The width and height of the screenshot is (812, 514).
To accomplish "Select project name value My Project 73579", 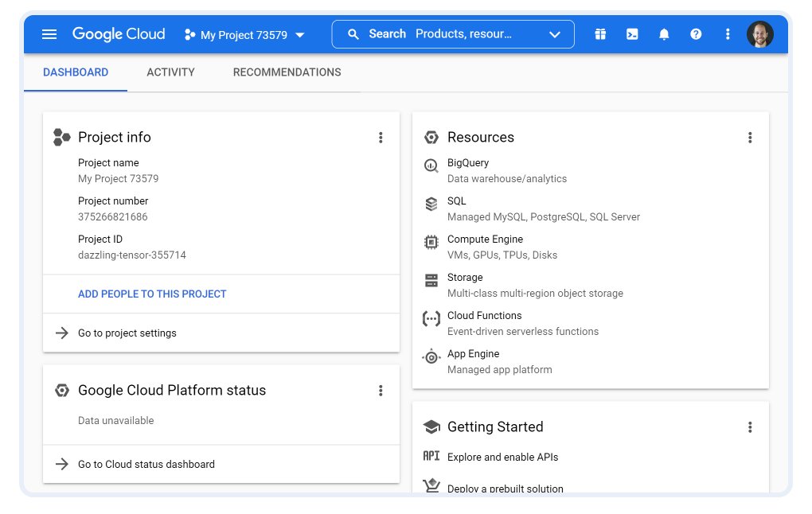I will pyautogui.click(x=119, y=179).
